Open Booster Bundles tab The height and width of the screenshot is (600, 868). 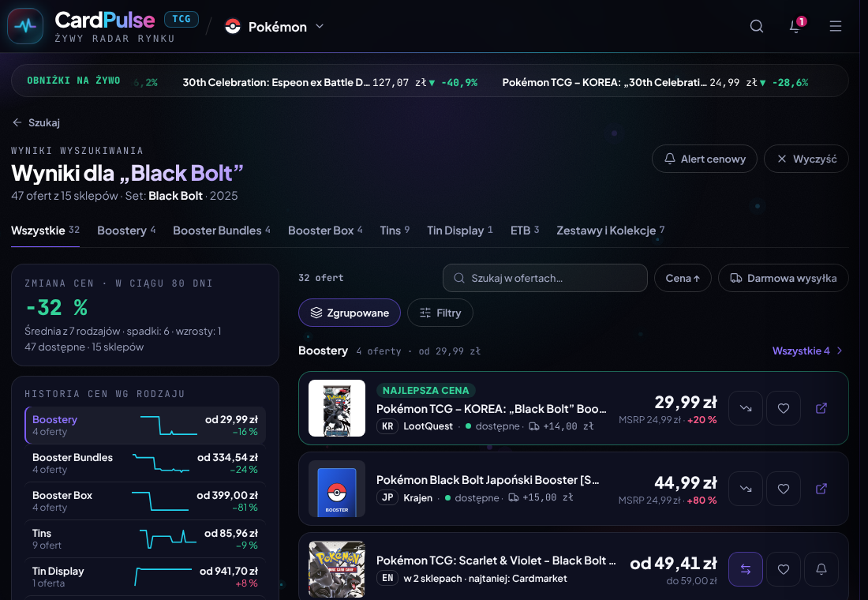222,231
